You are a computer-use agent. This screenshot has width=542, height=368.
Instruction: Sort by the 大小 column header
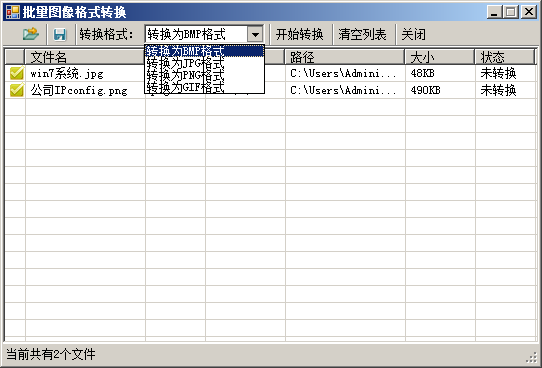(x=440, y=57)
